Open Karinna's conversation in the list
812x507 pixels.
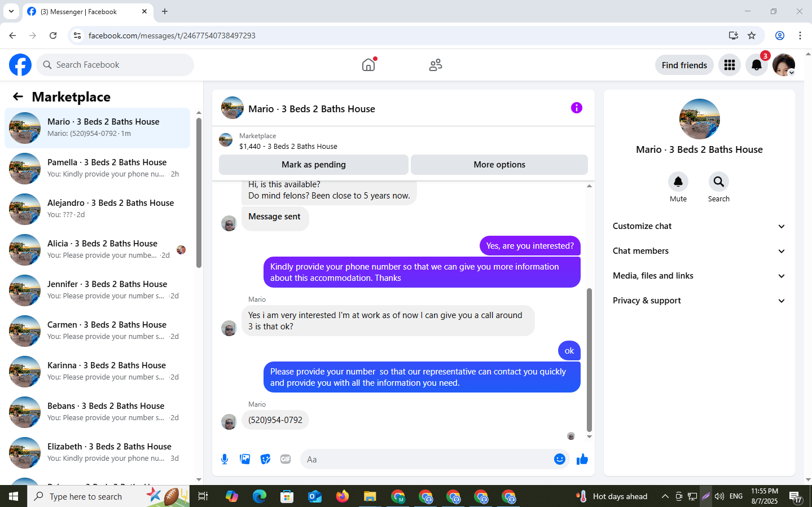click(97, 372)
